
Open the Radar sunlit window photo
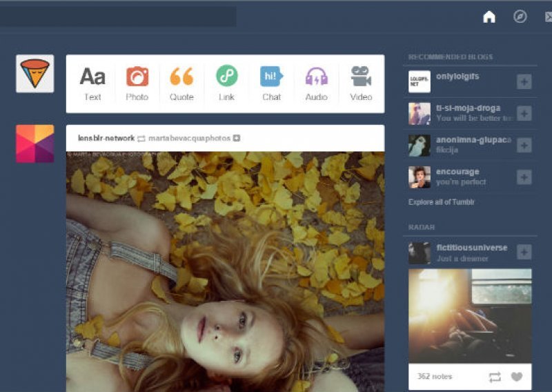click(470, 316)
